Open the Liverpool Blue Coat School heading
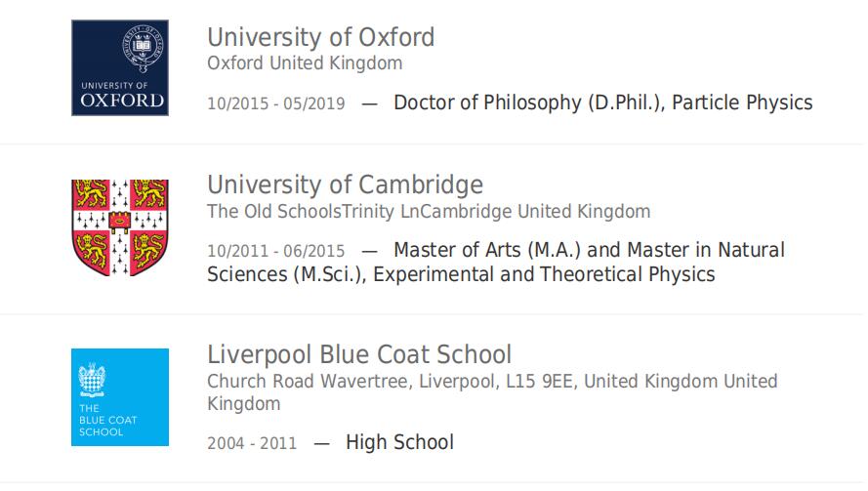 pyautogui.click(x=359, y=353)
